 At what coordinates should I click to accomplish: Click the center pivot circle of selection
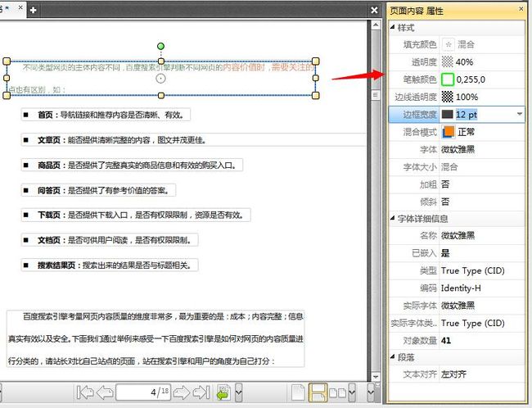pyautogui.click(x=160, y=79)
